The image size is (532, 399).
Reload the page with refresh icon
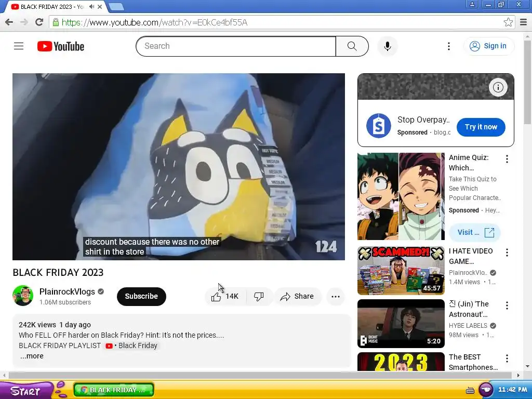coord(39,22)
